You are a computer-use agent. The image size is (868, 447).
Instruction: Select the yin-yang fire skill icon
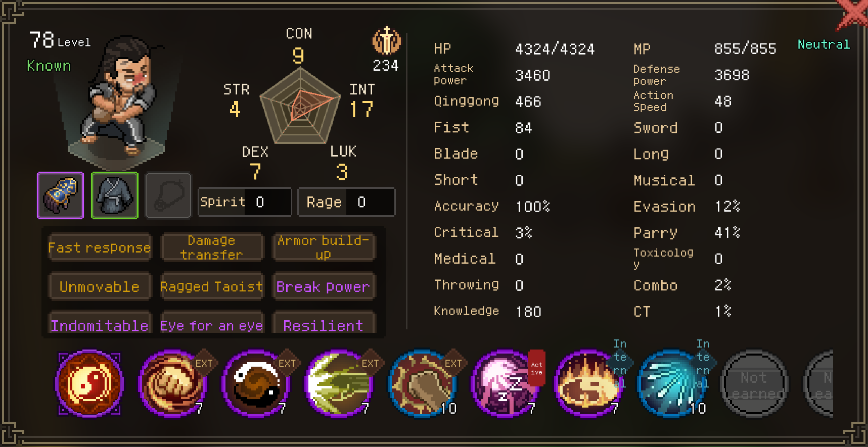click(x=89, y=383)
